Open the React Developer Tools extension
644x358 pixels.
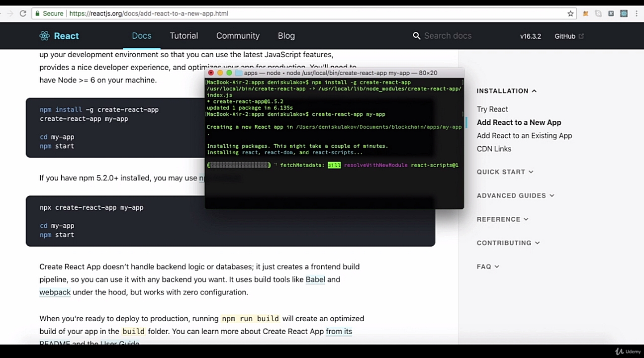624,13
